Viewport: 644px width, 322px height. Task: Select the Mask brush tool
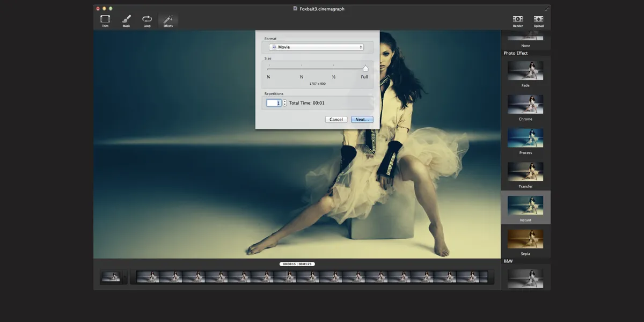pyautogui.click(x=126, y=21)
